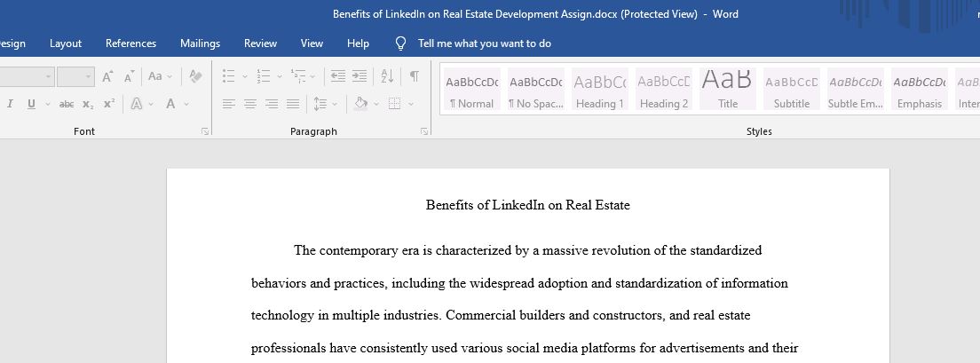This screenshot has width=980, height=363.
Task: Toggle show paragraph marks
Action: coord(415,76)
